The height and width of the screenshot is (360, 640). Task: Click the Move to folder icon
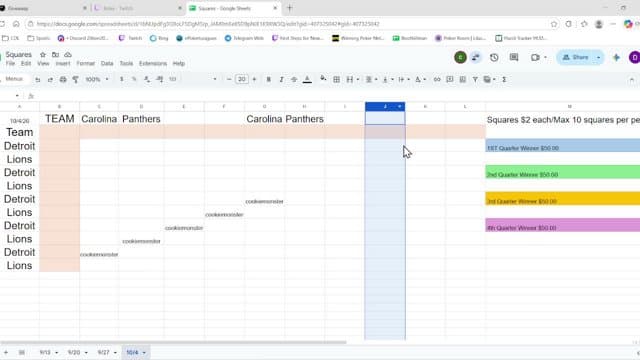(55, 54)
